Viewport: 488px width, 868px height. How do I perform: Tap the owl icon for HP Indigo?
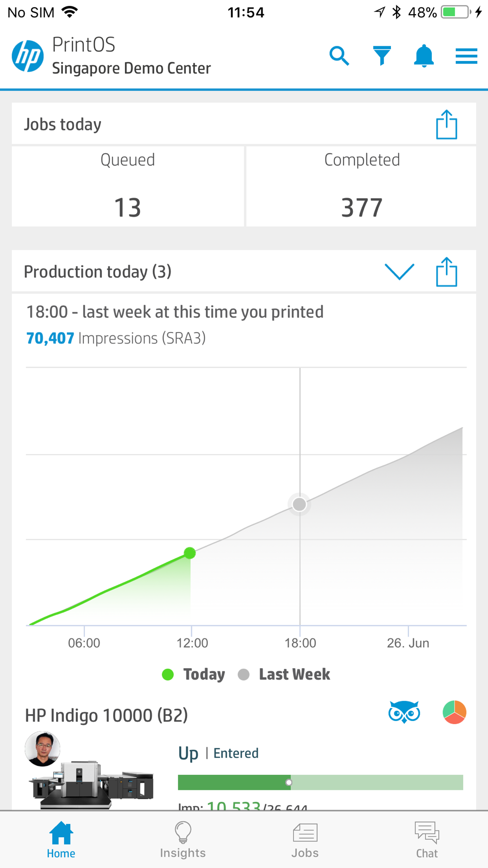(404, 712)
